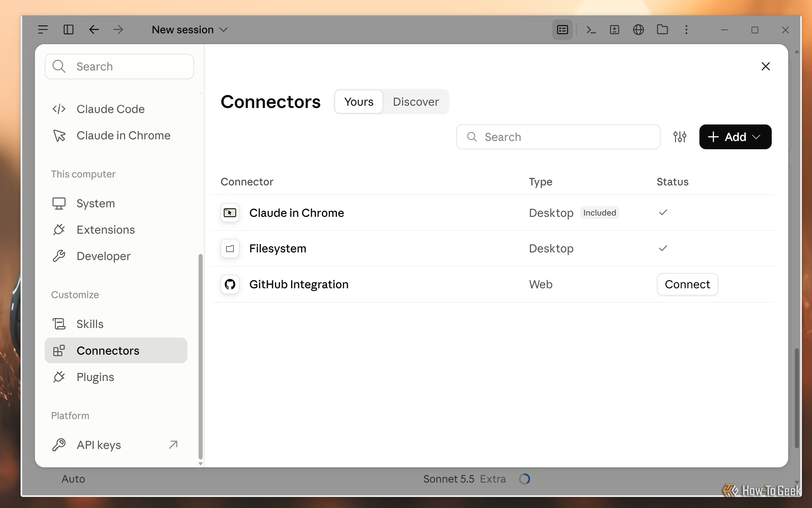Select the Filesystem connector row

(493, 249)
